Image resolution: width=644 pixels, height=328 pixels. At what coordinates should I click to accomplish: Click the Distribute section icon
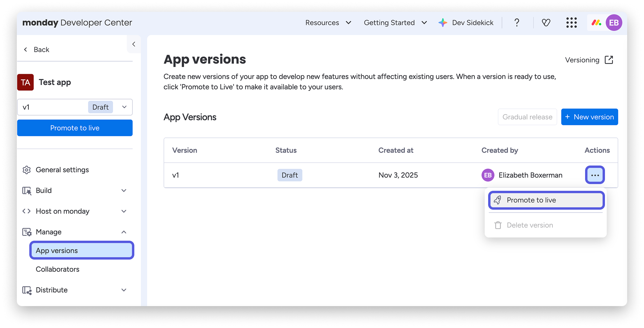pos(27,290)
